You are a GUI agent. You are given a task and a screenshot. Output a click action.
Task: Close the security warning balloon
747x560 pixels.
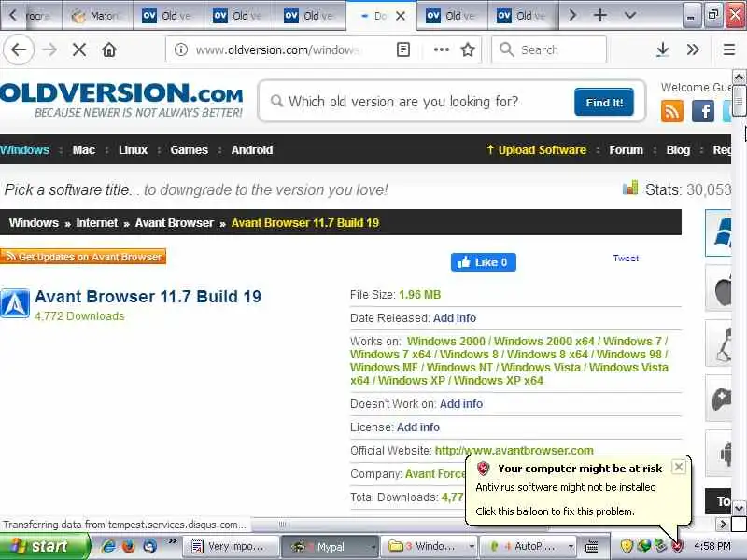click(x=679, y=467)
